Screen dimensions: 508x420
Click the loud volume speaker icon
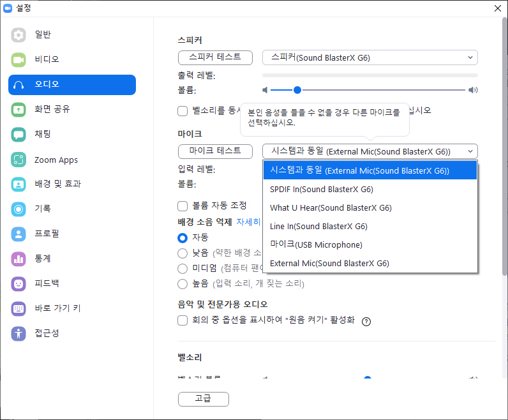point(473,90)
